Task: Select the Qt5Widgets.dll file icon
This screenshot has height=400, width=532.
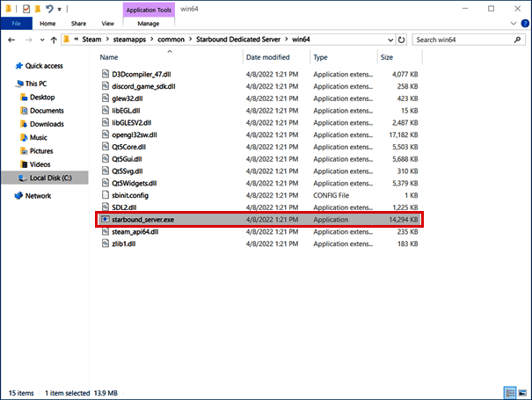Action: (x=106, y=183)
